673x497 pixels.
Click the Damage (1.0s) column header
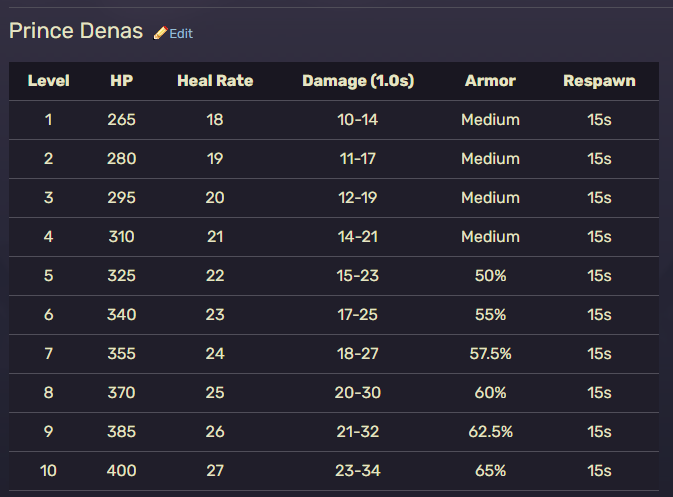pyautogui.click(x=358, y=81)
